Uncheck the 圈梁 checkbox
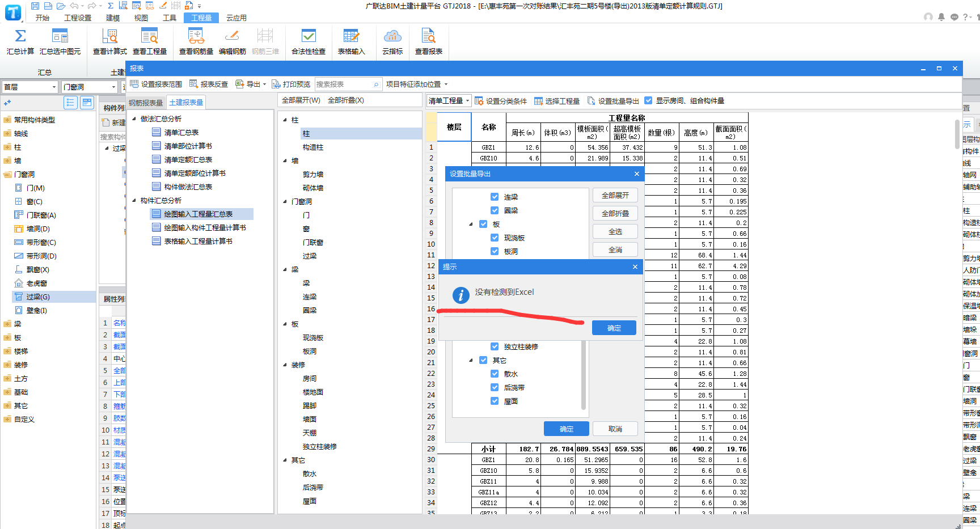980x529 pixels. click(495, 210)
